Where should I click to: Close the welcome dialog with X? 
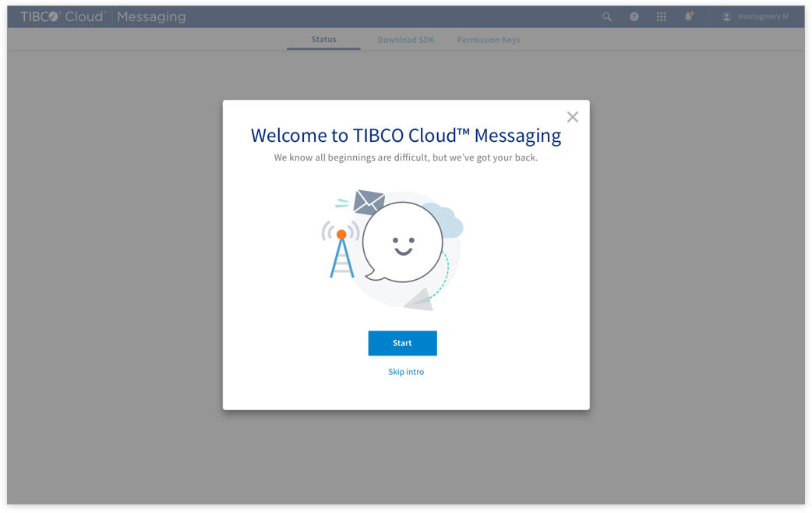[572, 117]
